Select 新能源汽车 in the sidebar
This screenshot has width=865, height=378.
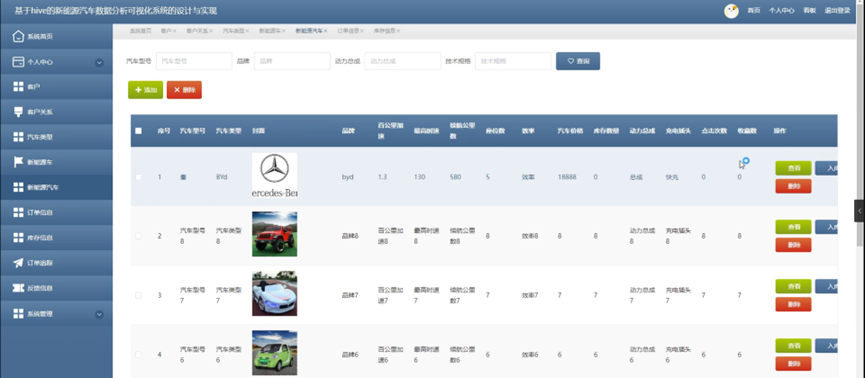(56, 187)
